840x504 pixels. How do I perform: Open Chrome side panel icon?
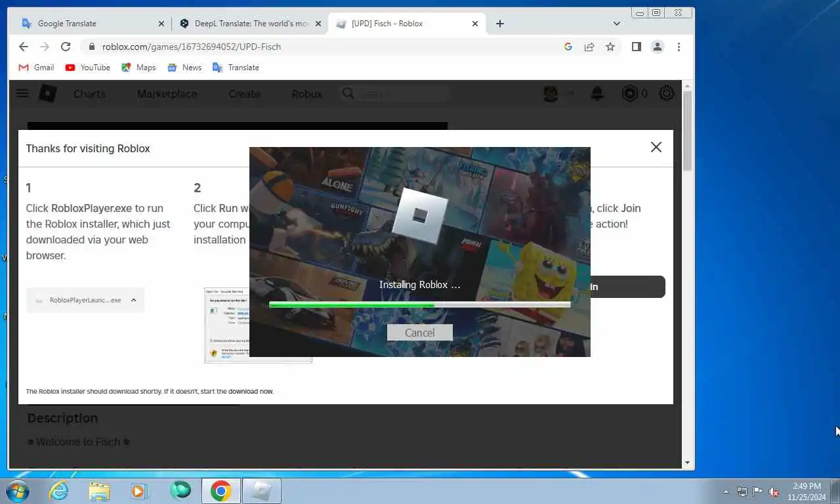pyautogui.click(x=636, y=47)
